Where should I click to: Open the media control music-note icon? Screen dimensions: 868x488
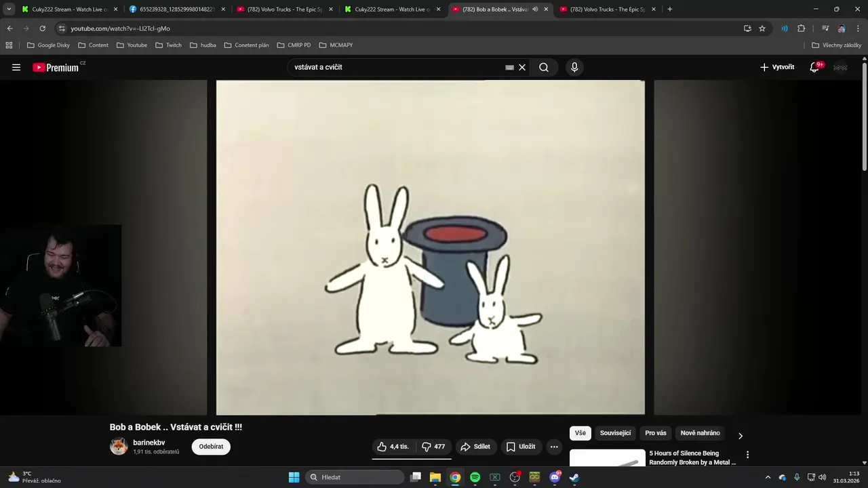825,28
